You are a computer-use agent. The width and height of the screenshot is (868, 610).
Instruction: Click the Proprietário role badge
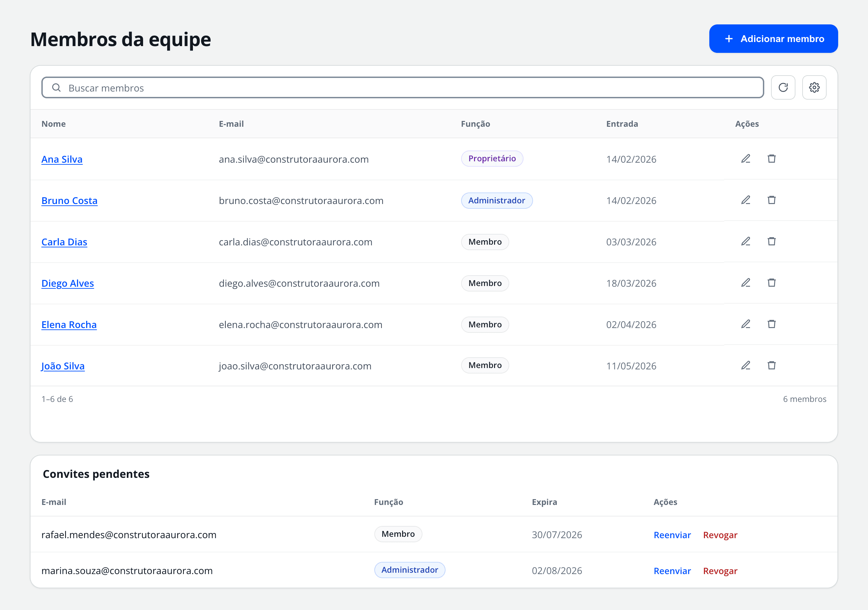click(492, 159)
